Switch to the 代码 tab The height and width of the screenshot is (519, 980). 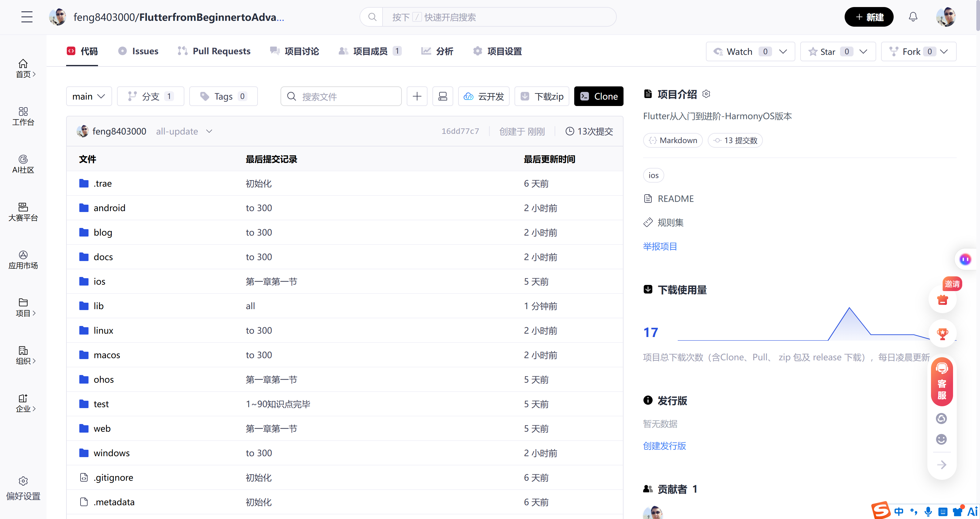(x=82, y=51)
